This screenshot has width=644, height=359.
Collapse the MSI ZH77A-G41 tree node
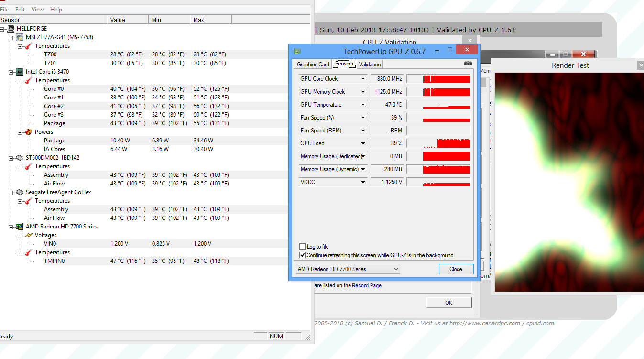pos(11,37)
